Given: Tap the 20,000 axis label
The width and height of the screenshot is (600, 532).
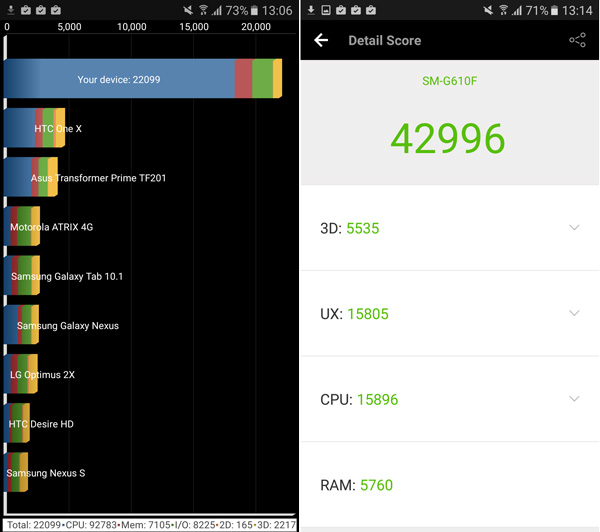Looking at the screenshot, I should pyautogui.click(x=256, y=27).
